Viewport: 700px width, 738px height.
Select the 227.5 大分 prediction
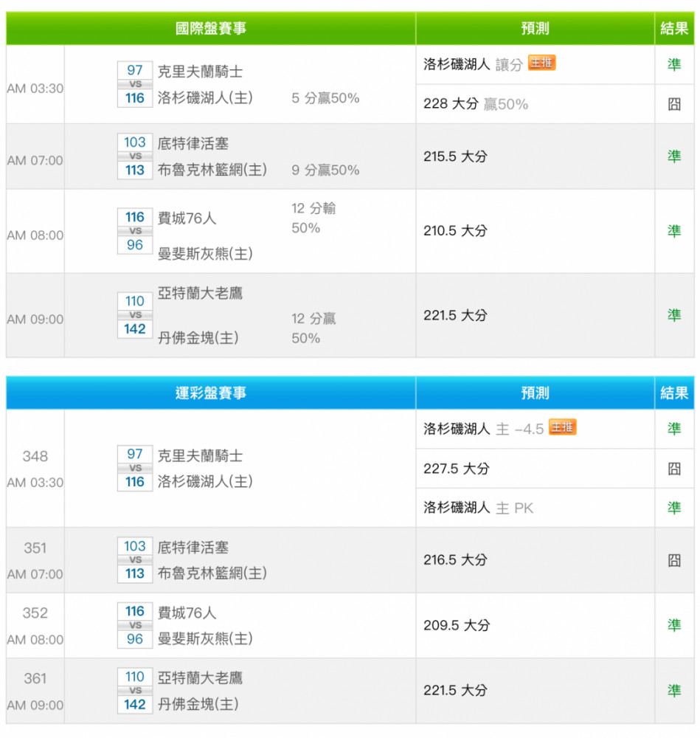[457, 469]
